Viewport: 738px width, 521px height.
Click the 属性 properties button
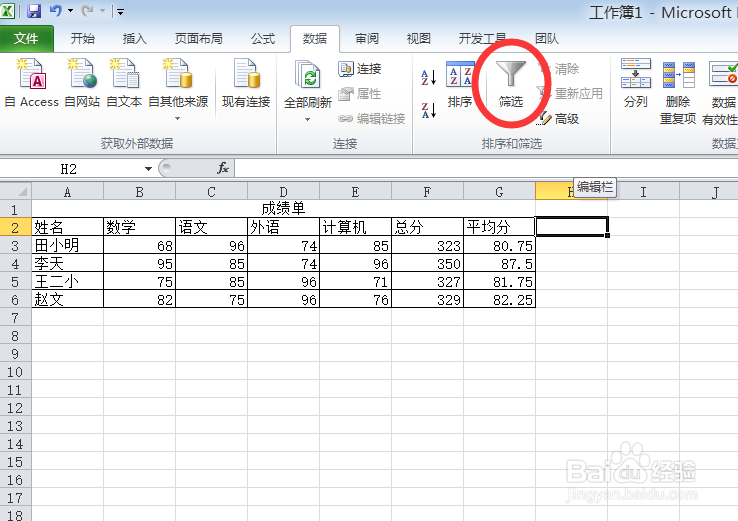360,94
